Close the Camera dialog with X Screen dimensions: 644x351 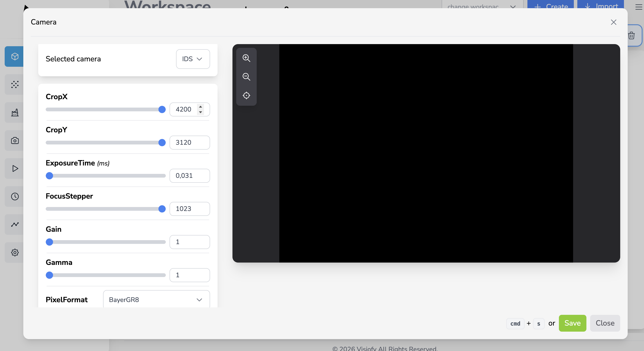pyautogui.click(x=613, y=22)
